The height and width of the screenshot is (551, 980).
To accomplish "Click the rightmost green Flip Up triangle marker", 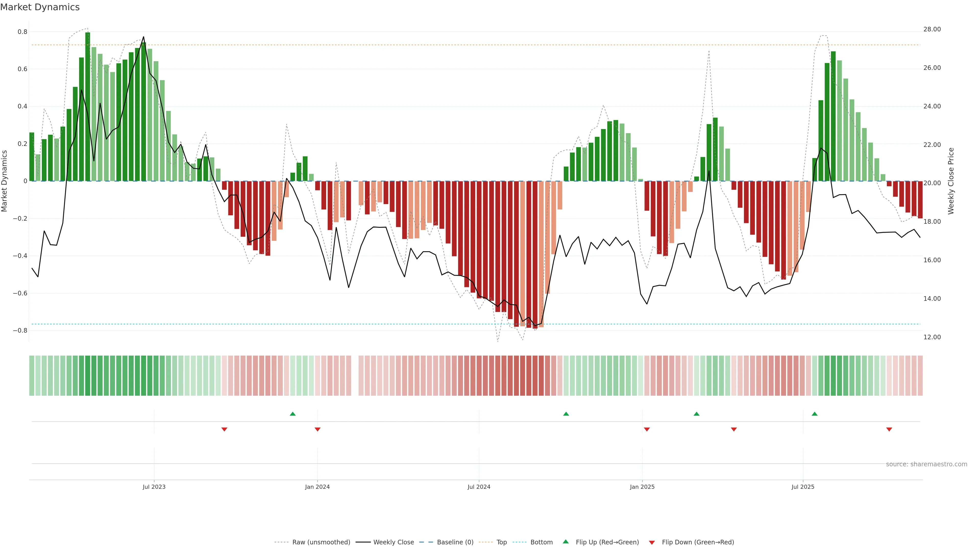I will click(815, 414).
